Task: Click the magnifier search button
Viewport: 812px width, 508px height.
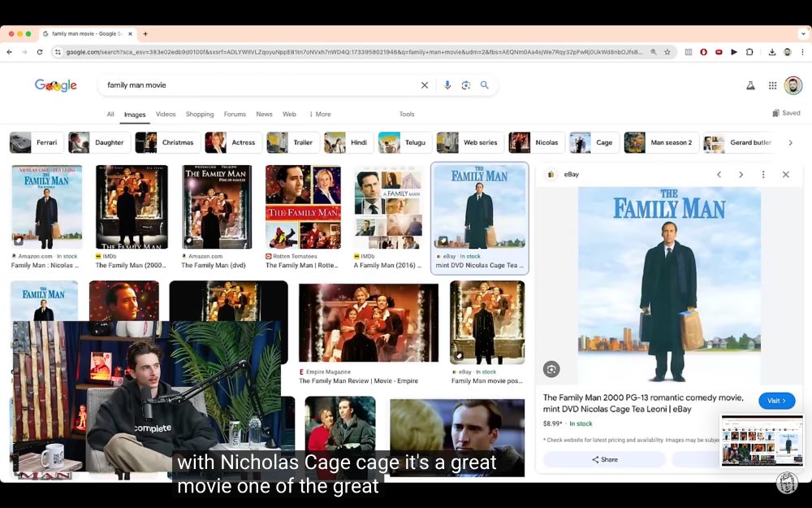Action: (x=484, y=85)
